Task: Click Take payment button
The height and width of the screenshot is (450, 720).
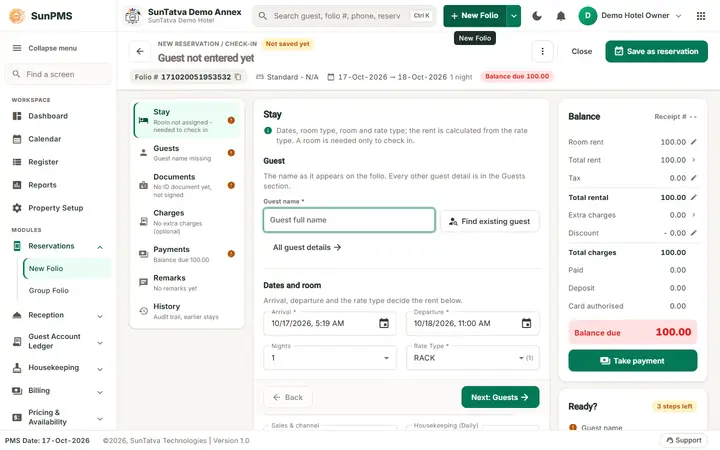Action: pyautogui.click(x=632, y=361)
